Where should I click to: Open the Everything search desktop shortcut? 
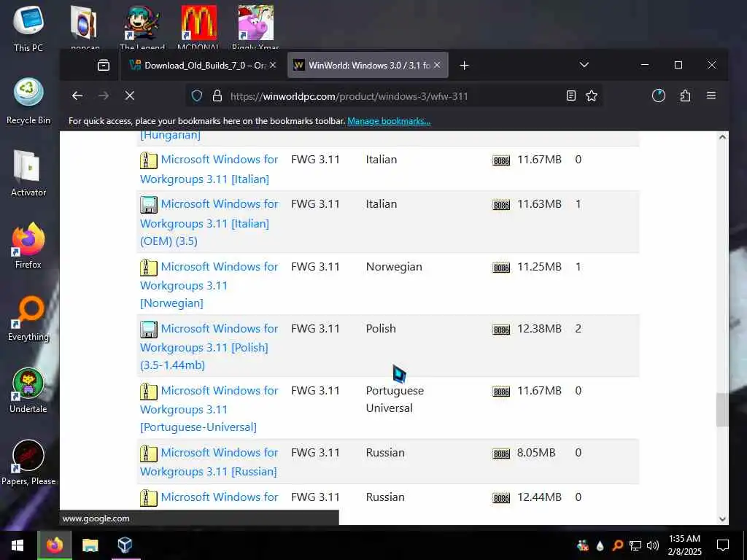pyautogui.click(x=28, y=318)
